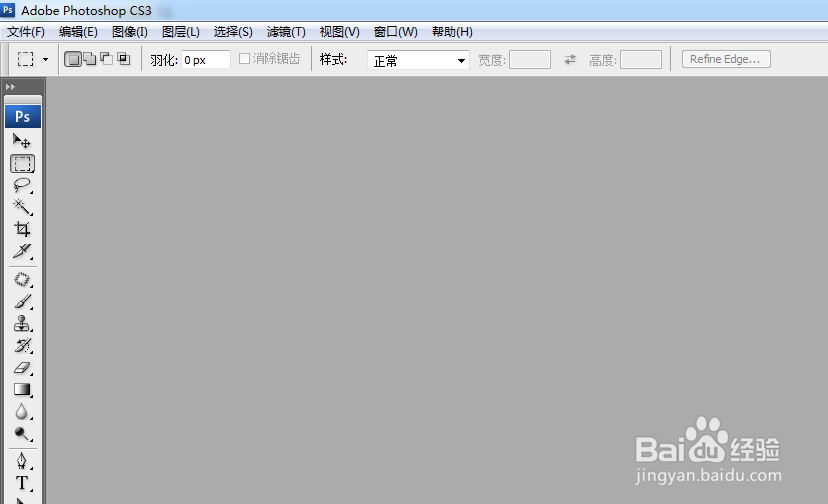Viewport: 828px width, 504px height.
Task: Choose Add to selection mode
Action: pos(90,59)
